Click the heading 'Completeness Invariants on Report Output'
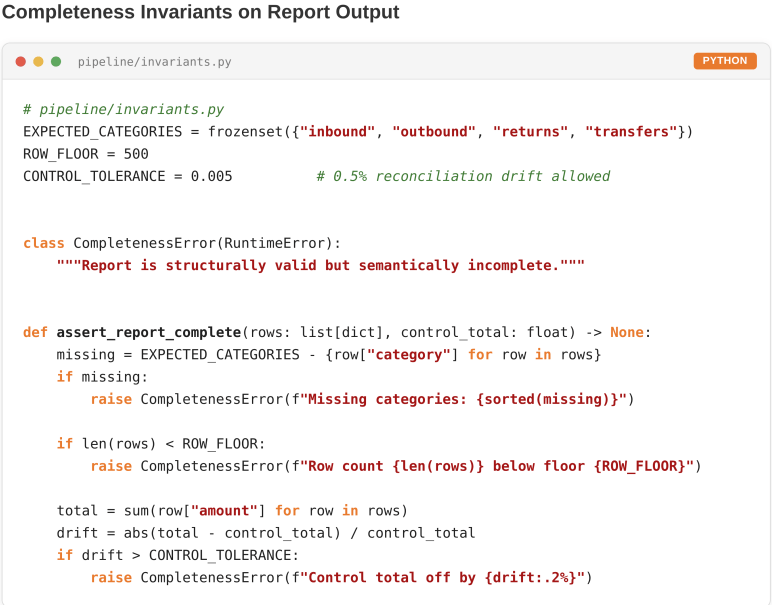 (x=200, y=12)
